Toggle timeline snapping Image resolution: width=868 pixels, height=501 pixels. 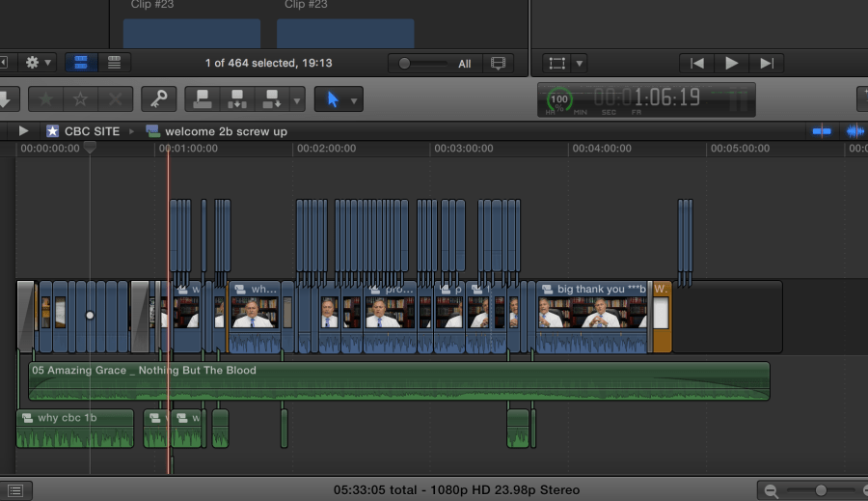pos(822,131)
